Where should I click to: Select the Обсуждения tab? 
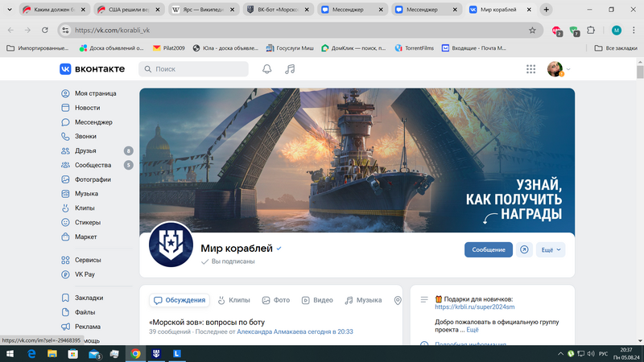coord(180,300)
